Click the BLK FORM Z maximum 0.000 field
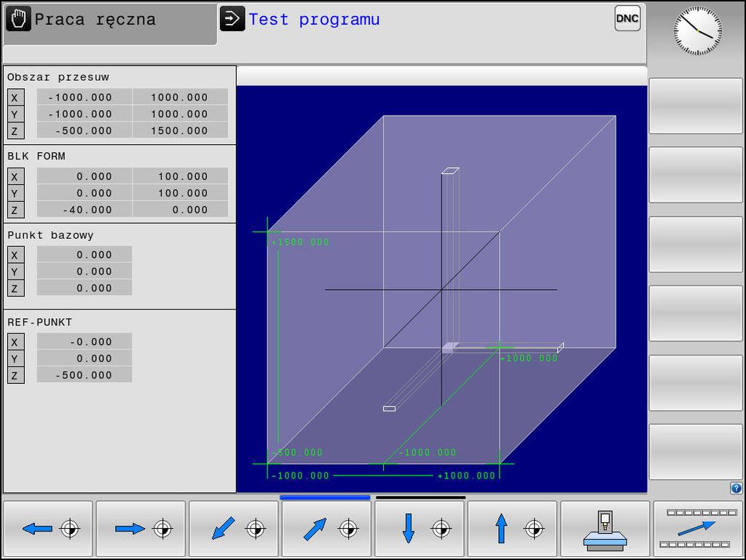Viewport: 746px width, 560px height. 181,209
